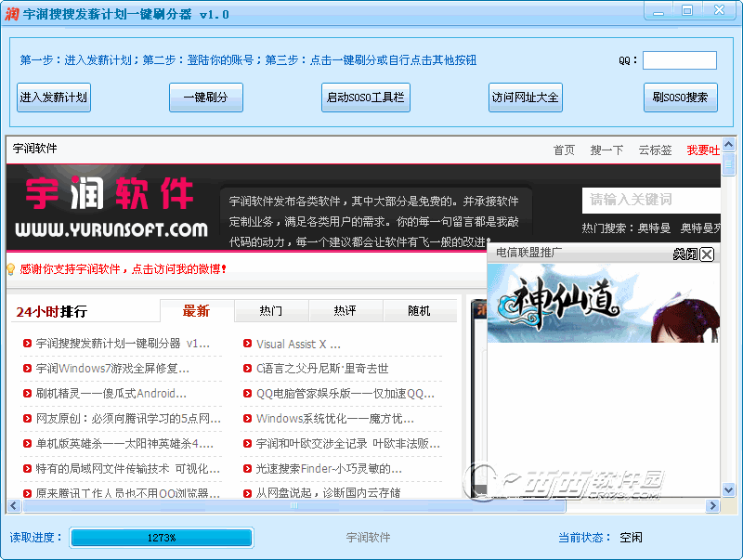Select the 最新 tab

(197, 311)
